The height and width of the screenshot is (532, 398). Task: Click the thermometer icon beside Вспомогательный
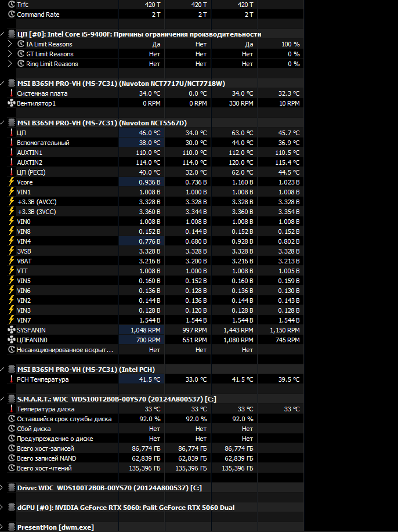coord(12,143)
